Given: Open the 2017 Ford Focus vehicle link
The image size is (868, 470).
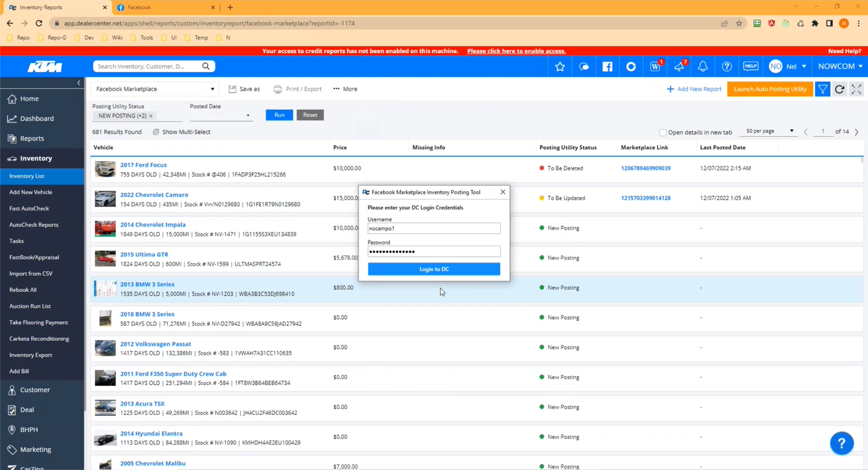Looking at the screenshot, I should 144,165.
